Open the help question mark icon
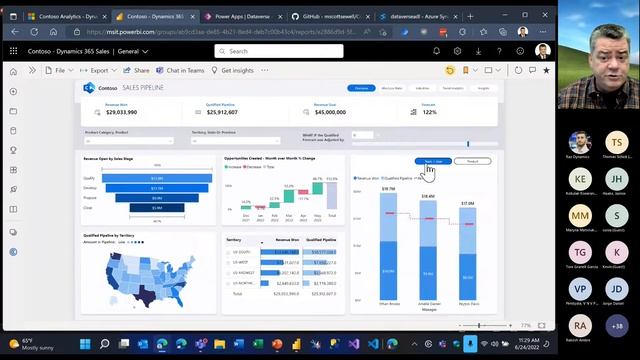The image size is (640, 360). [x=499, y=51]
